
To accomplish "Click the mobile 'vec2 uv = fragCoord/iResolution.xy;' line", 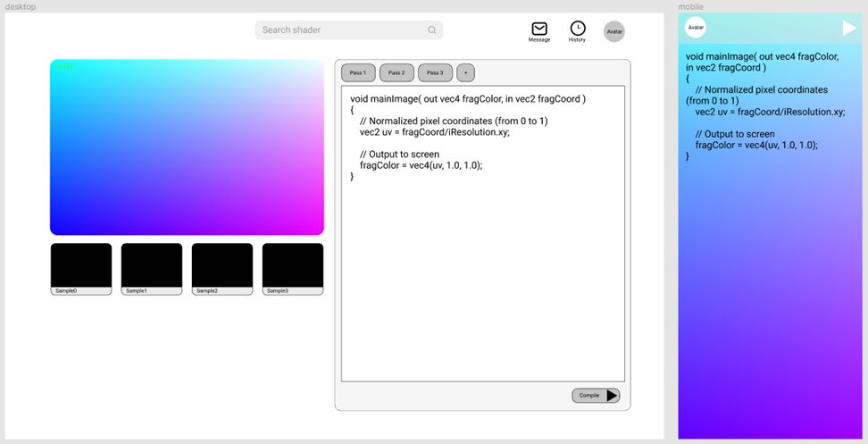I will coord(771,112).
